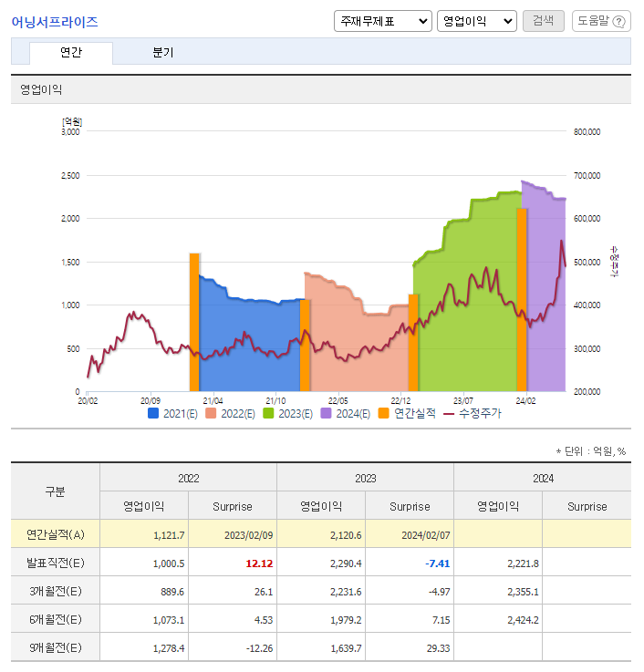Click the 2,290.4 value cell

pyautogui.click(x=321, y=563)
